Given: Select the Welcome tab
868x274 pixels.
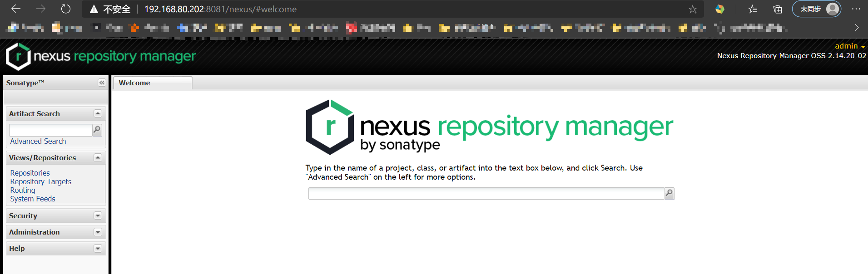Looking at the screenshot, I should click(x=153, y=83).
